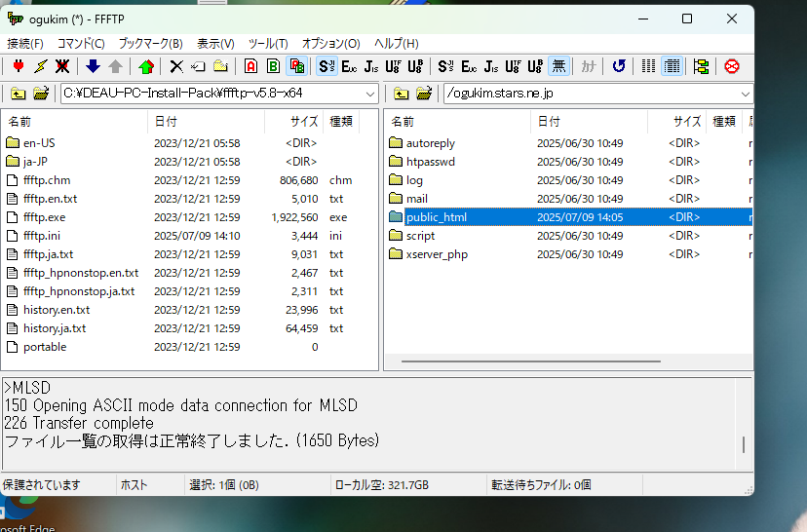Click the Delete X icon
Image resolution: width=807 pixels, height=532 pixels.
[x=176, y=66]
